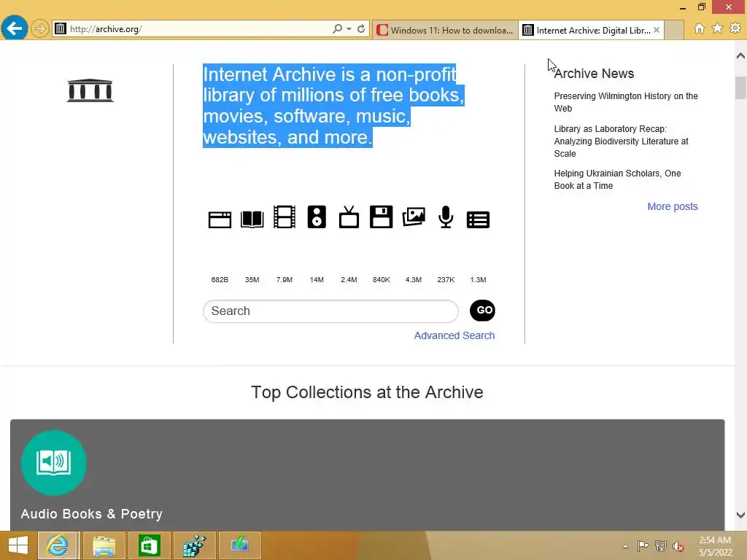This screenshot has width=747, height=560.
Task: Click the Audio Books & Poetry title
Action: point(91,514)
